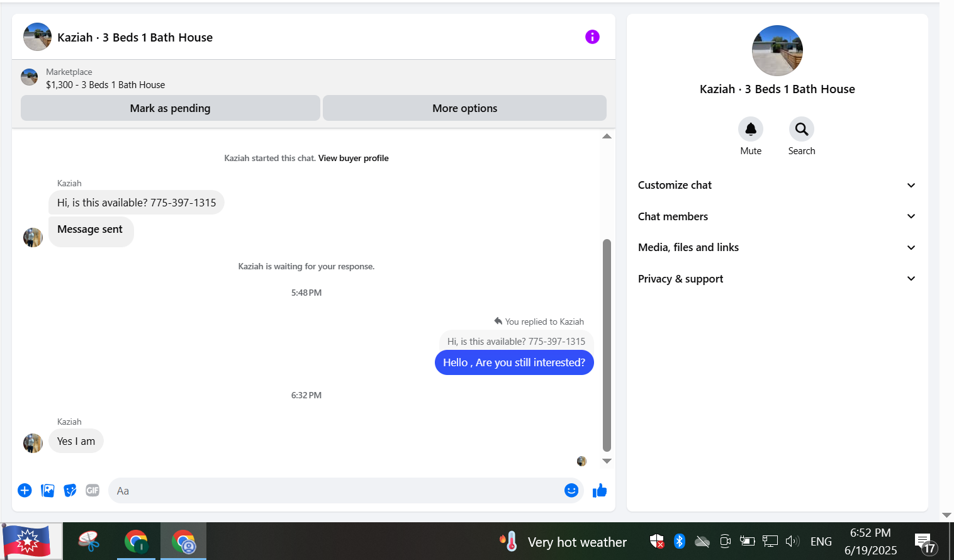The width and height of the screenshot is (954, 560).
Task: Click the Yes I am message
Action: click(76, 441)
